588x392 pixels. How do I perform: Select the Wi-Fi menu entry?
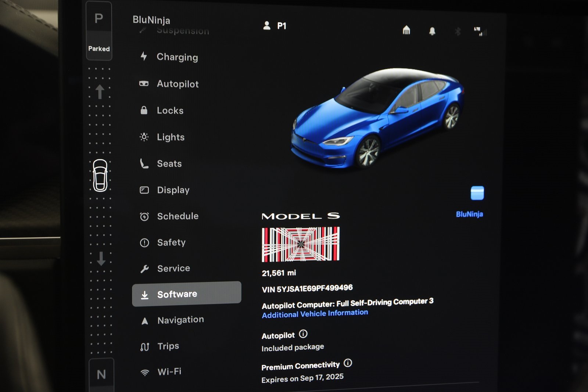[x=169, y=372]
